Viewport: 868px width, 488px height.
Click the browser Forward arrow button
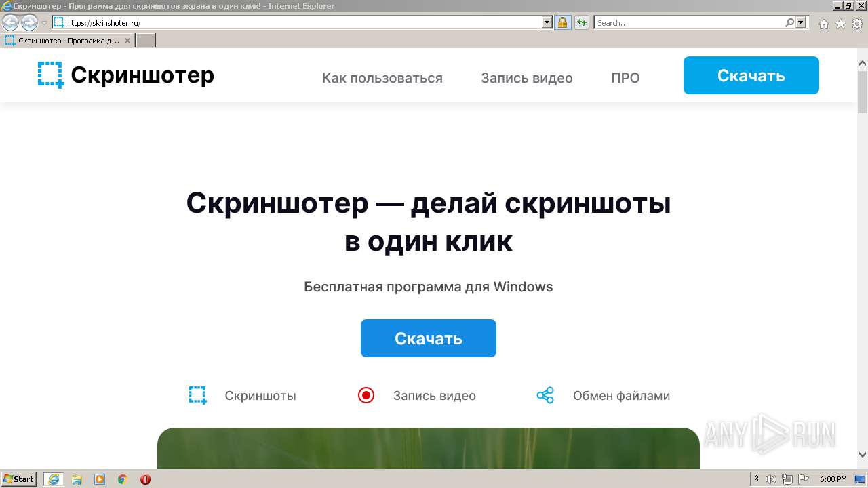[29, 23]
